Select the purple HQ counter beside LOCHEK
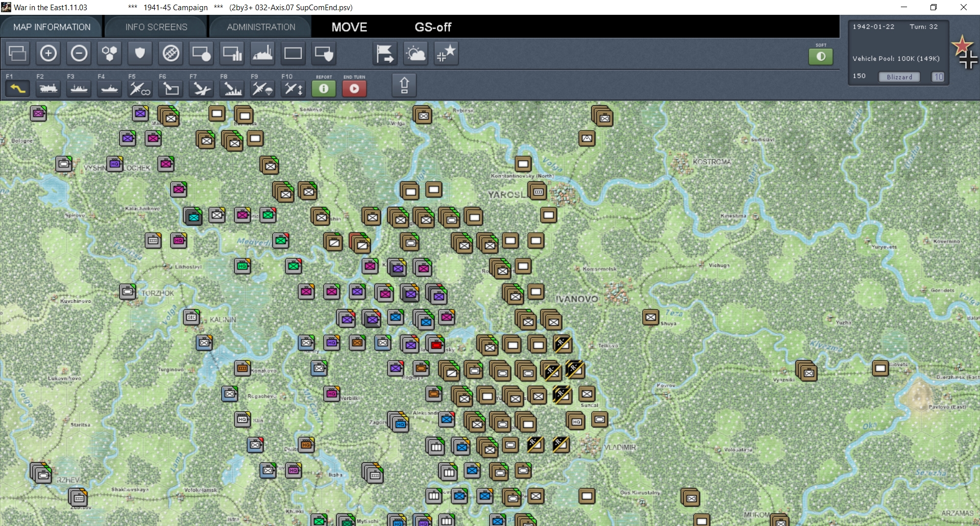 [x=115, y=163]
